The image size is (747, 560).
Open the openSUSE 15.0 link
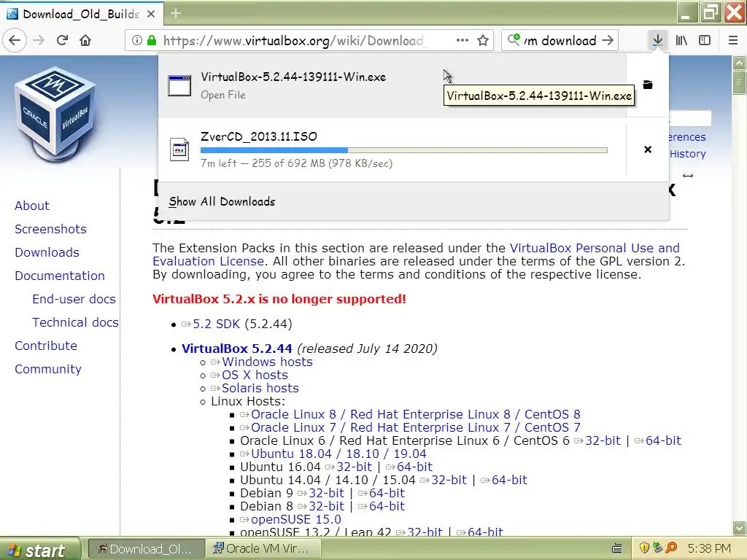click(x=296, y=519)
